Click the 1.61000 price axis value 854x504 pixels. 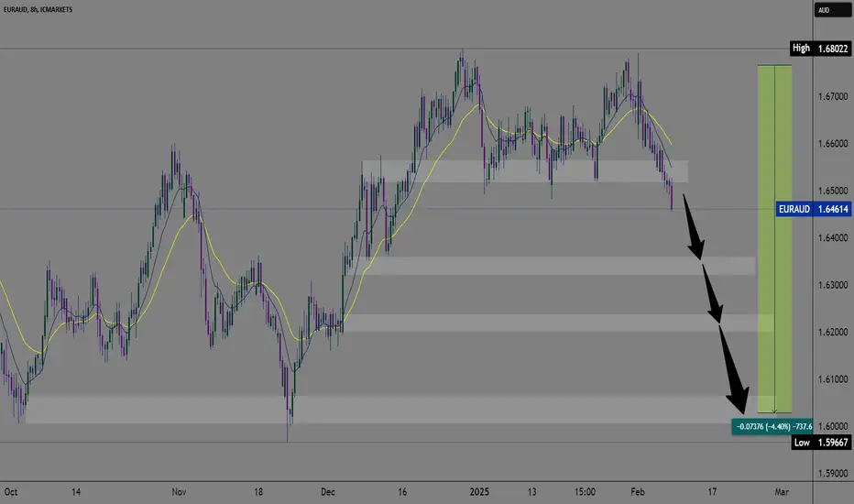click(833, 379)
